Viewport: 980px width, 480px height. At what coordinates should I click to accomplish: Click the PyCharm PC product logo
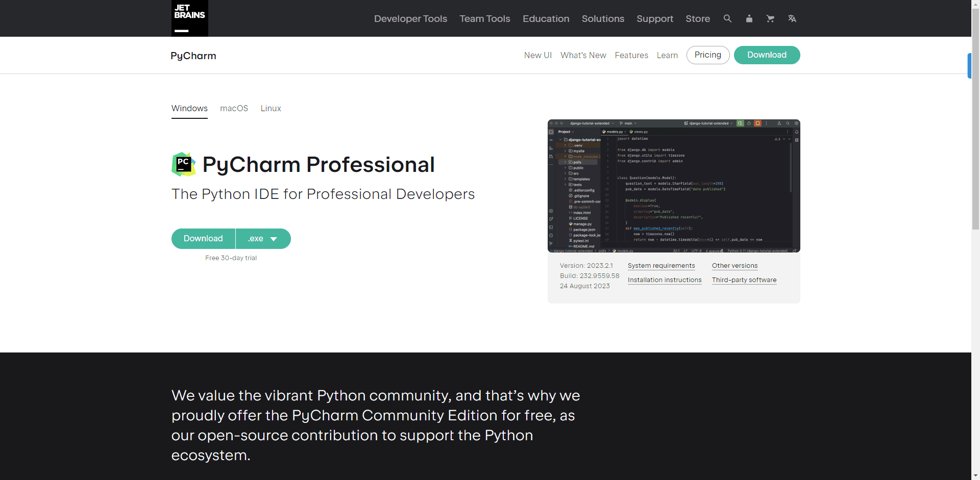(x=184, y=164)
